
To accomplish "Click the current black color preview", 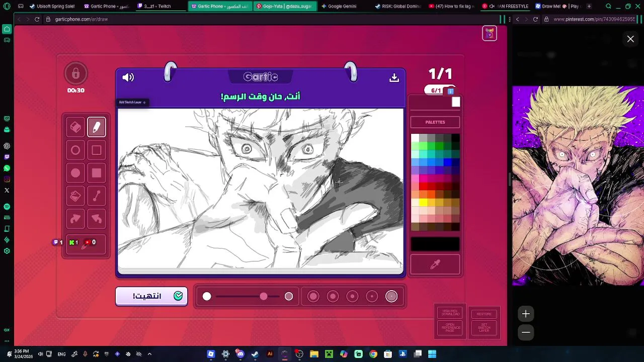I will click(x=435, y=244).
